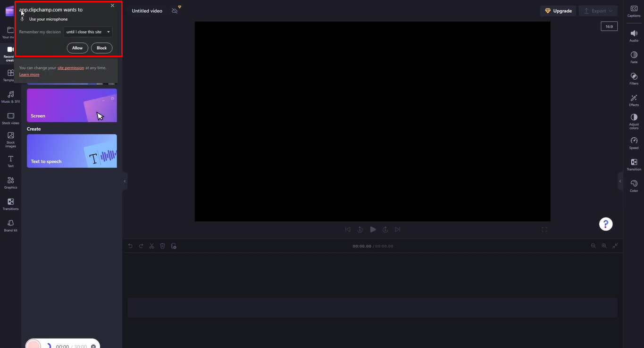Click the trash icon to delete clip
644x348 pixels.
click(162, 246)
